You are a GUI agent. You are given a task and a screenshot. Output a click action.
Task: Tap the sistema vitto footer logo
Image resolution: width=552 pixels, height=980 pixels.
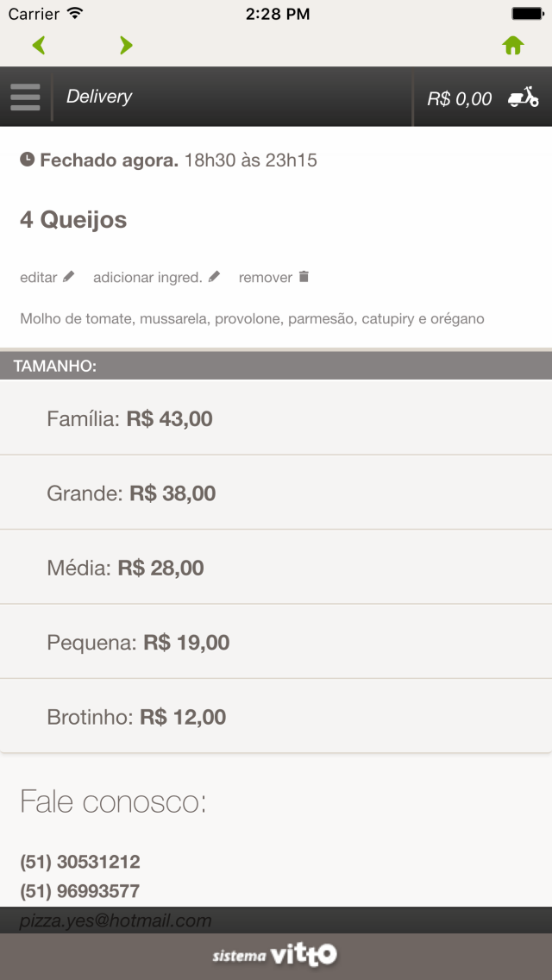pyautogui.click(x=275, y=955)
